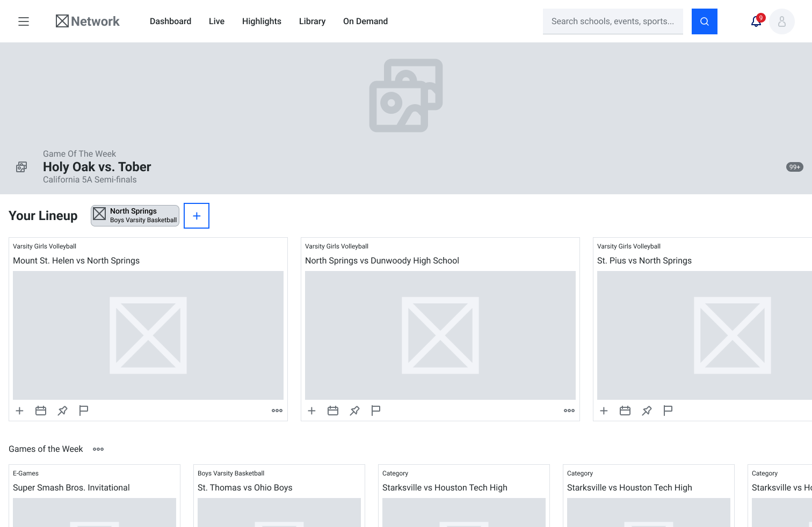Open the user profile avatar

pos(782,21)
